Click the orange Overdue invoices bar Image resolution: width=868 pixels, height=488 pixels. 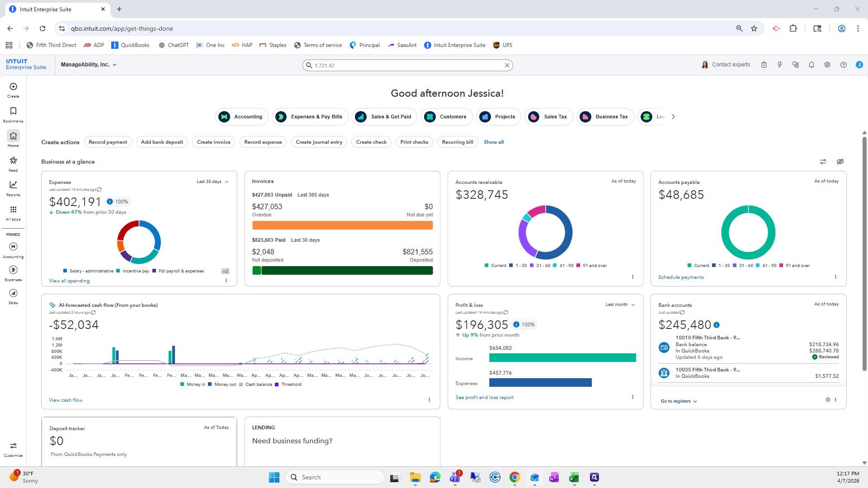(x=342, y=225)
